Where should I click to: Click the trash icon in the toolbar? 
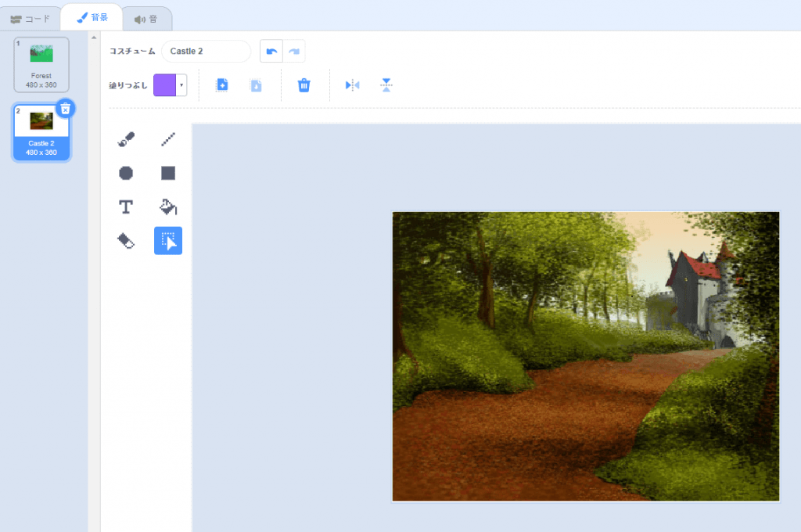point(304,85)
